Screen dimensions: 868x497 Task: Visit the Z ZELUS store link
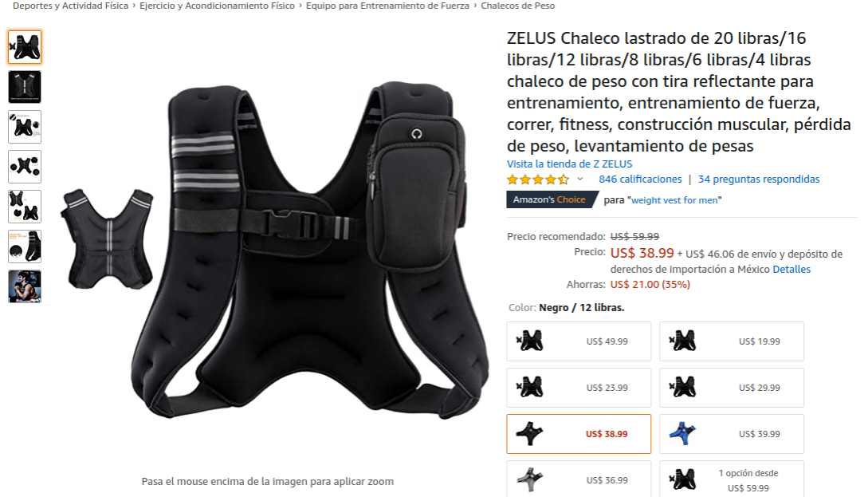(x=569, y=164)
